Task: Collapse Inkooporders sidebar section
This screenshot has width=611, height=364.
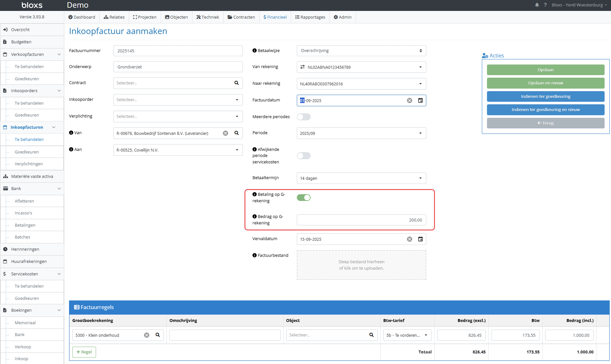Action: point(59,91)
